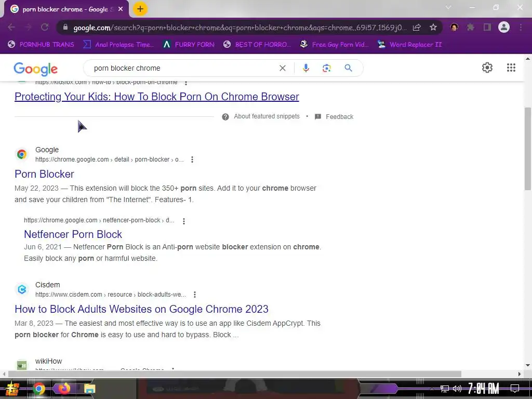Search by image with Lens icon
Image resolution: width=532 pixels, height=399 pixels.
[326, 68]
